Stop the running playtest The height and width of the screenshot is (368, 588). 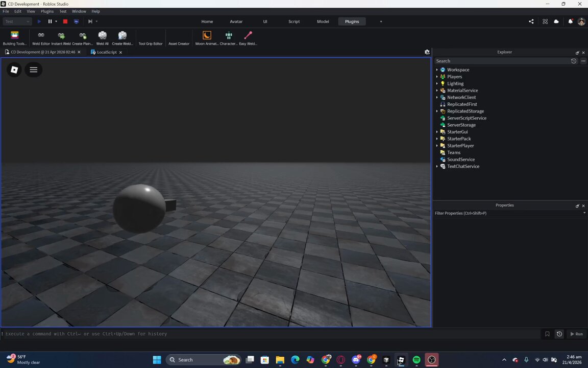pyautogui.click(x=65, y=21)
